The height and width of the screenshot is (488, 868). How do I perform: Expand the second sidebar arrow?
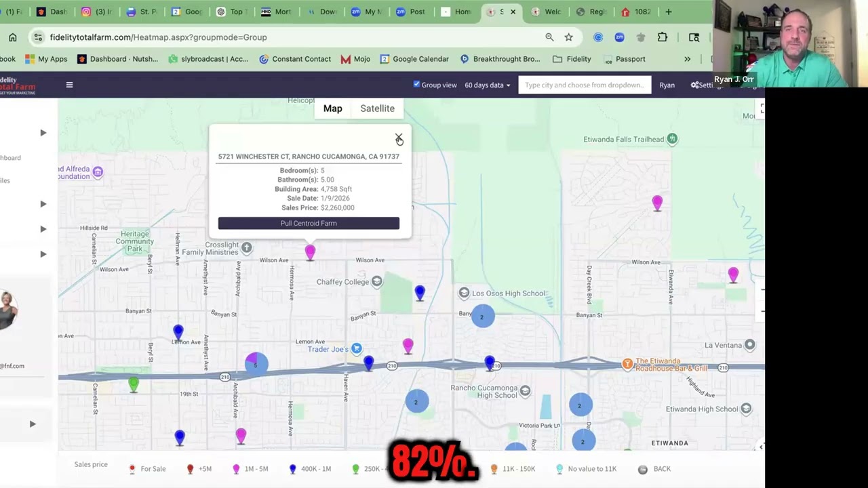click(x=43, y=204)
